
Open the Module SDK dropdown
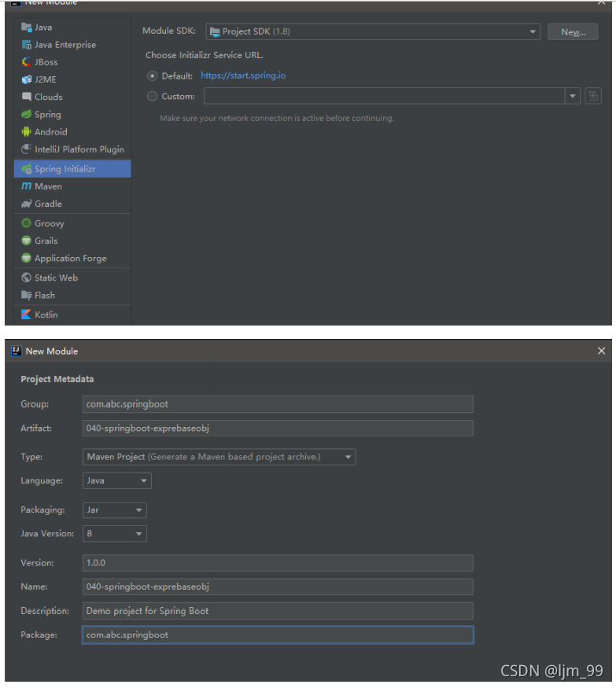373,31
